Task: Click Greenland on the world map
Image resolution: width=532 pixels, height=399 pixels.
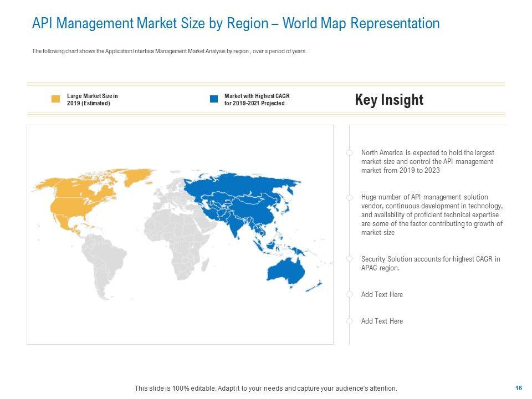Action: (137, 176)
